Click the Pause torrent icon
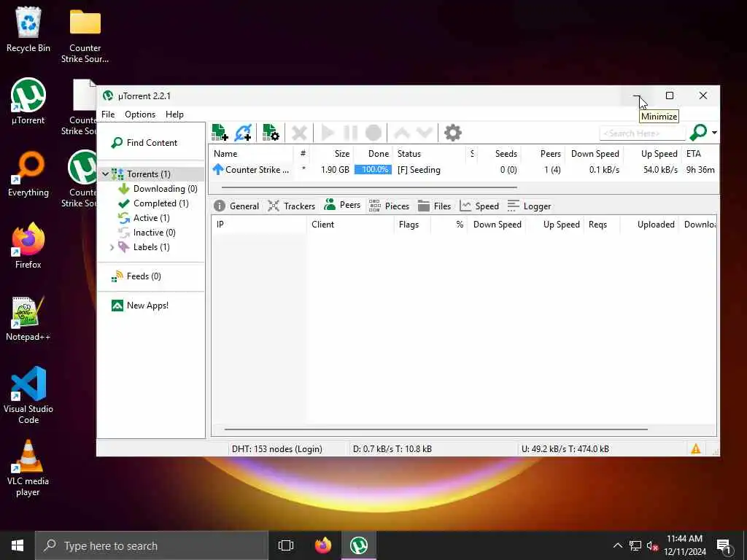 click(351, 133)
